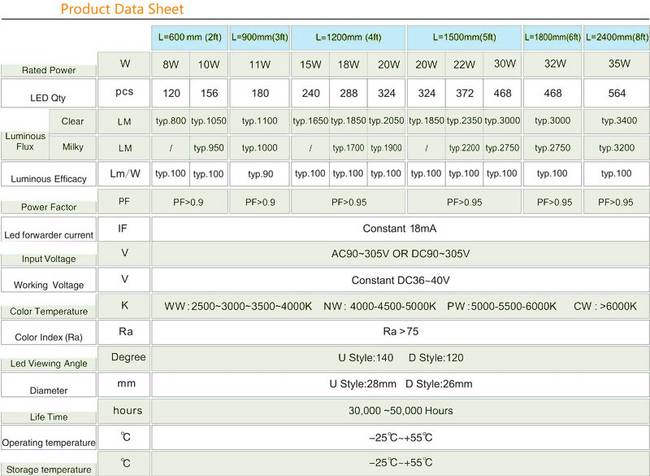The width and height of the screenshot is (650, 476).
Task: Click the 'Rated Power' row label
Action: 49,70
